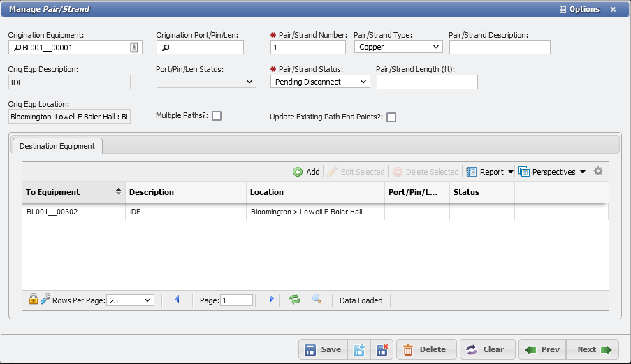Click the Save and Close icon button
Viewport: 631px width, 364px height.
(x=380, y=350)
